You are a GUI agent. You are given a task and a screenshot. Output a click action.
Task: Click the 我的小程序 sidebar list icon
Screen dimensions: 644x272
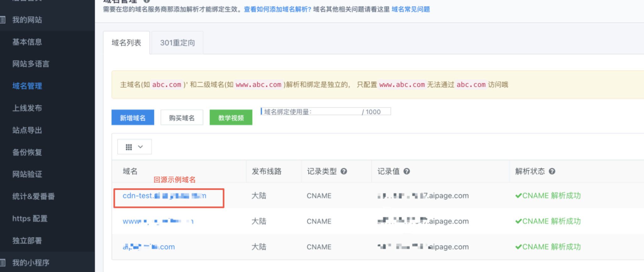point(3,263)
